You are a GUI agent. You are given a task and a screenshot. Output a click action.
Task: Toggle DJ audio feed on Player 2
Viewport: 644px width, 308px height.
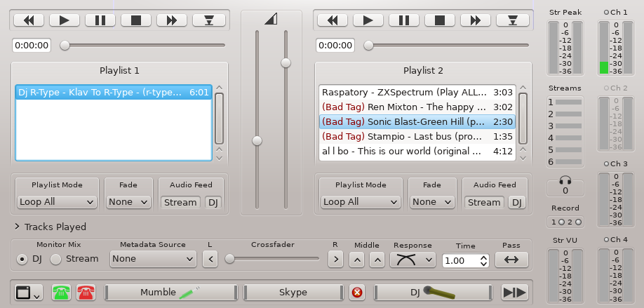point(517,203)
